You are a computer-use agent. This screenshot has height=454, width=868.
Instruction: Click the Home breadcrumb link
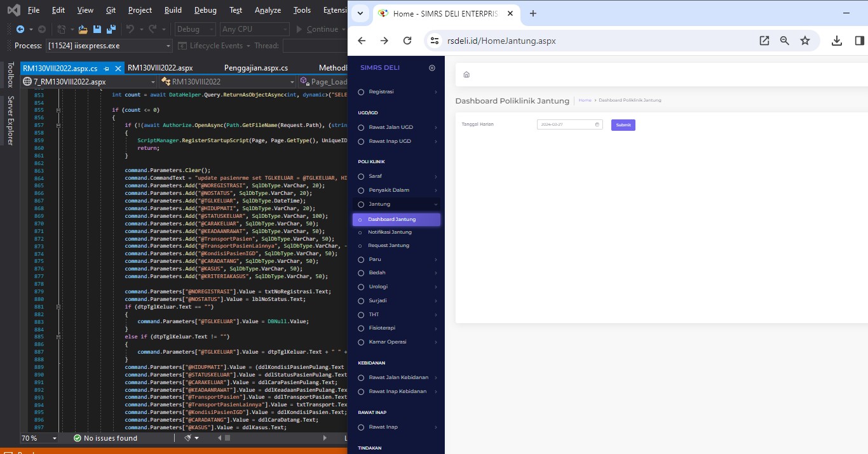[x=585, y=100]
